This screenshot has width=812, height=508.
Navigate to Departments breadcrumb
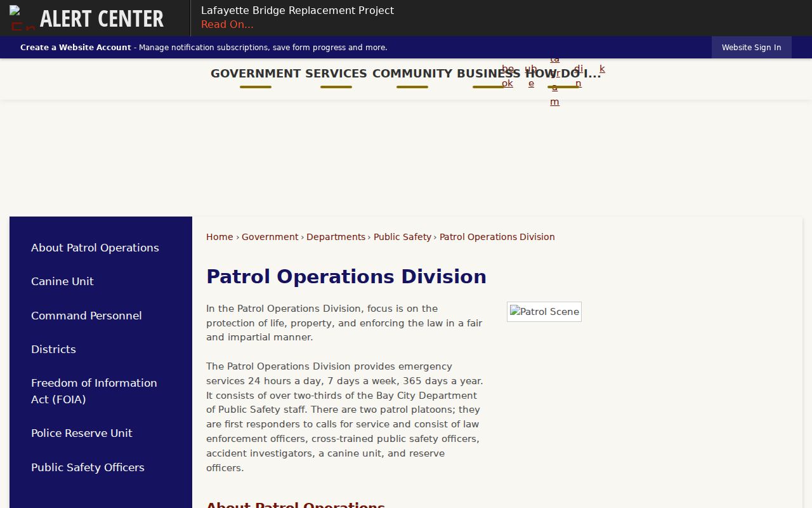[x=336, y=237]
